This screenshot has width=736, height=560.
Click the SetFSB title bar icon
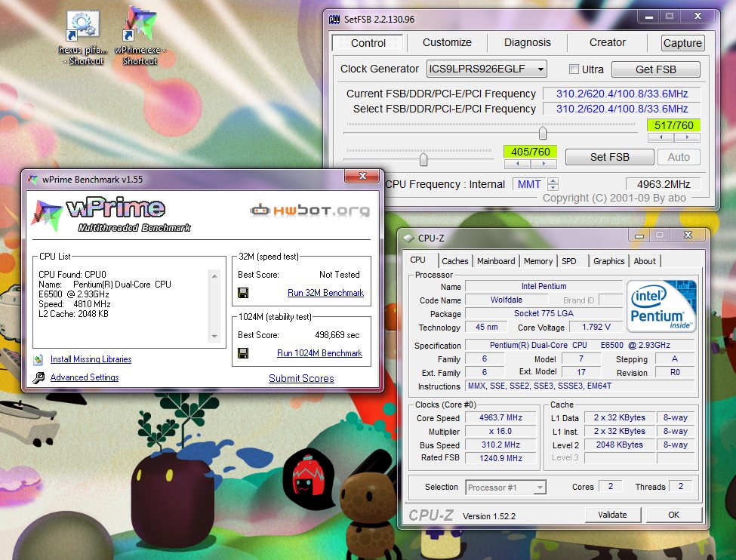[334, 20]
